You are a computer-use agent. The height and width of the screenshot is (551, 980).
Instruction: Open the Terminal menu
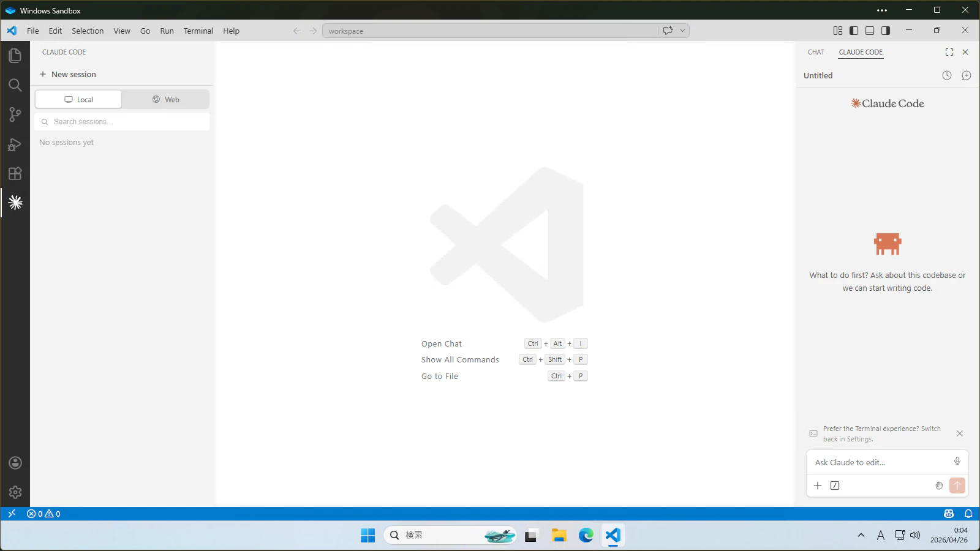coord(198,31)
